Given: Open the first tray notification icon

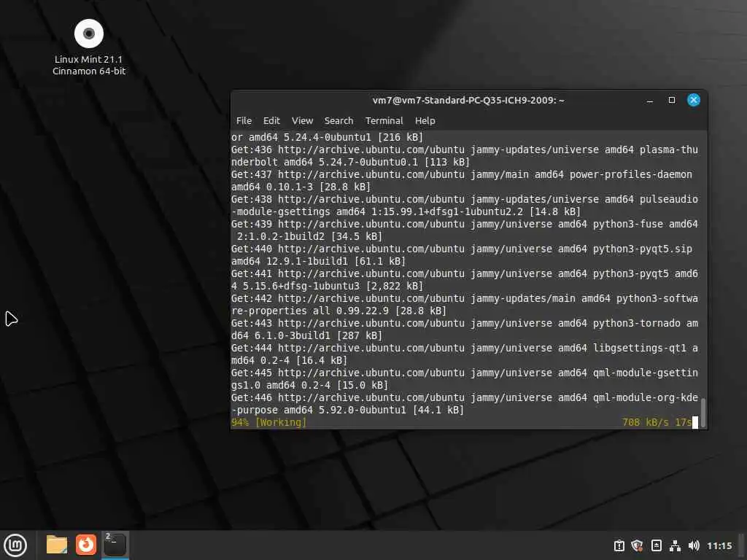Looking at the screenshot, I should (x=619, y=545).
